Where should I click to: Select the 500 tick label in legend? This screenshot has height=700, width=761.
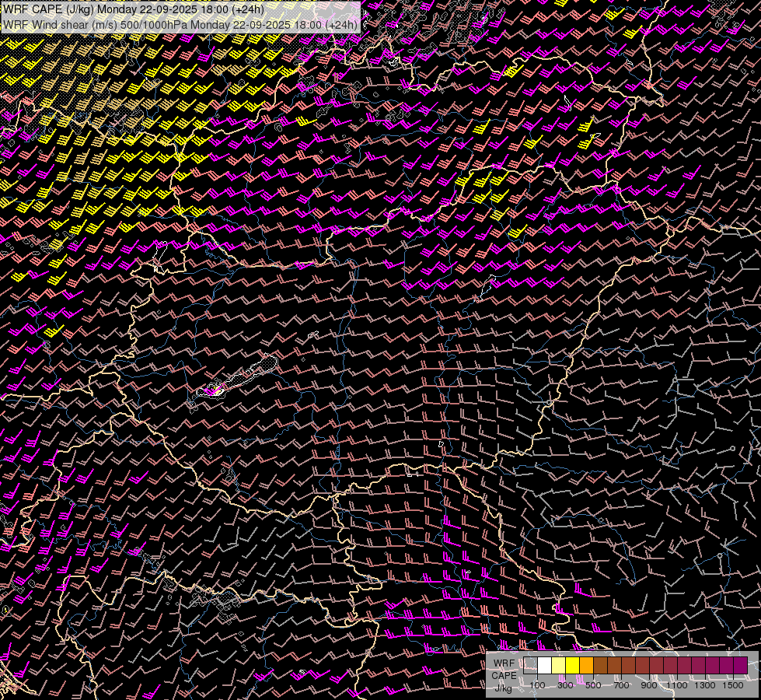coord(593,685)
